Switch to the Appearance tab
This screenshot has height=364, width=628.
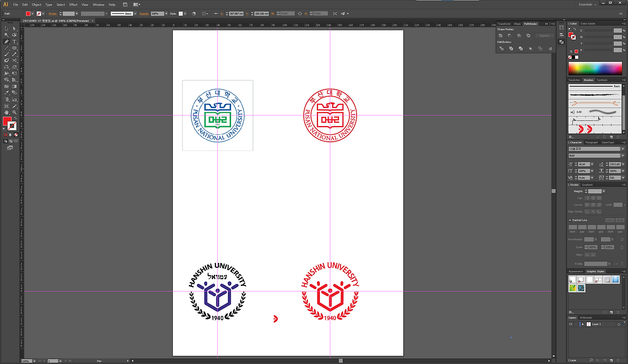[x=576, y=271]
